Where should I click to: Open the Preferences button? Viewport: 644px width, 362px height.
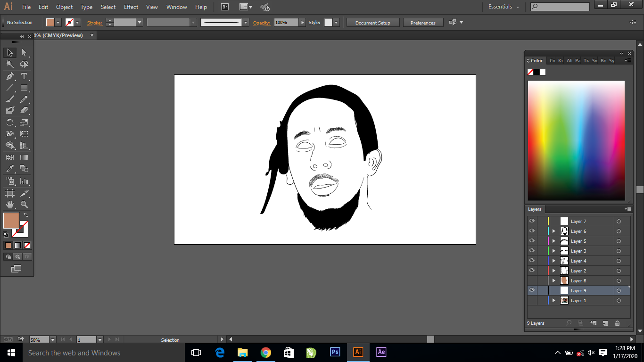click(x=423, y=23)
